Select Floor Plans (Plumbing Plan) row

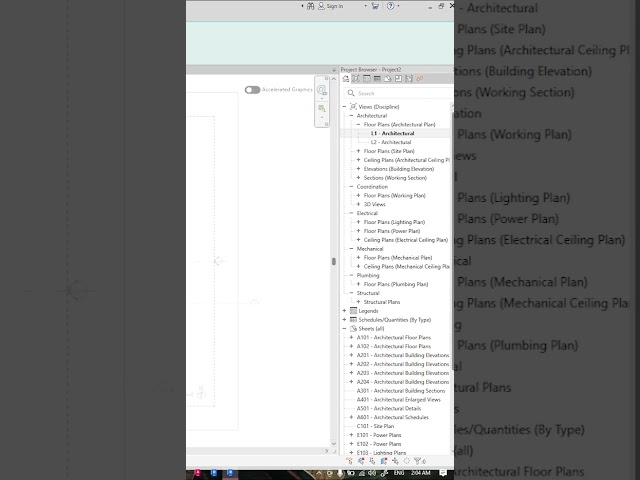tap(396, 284)
